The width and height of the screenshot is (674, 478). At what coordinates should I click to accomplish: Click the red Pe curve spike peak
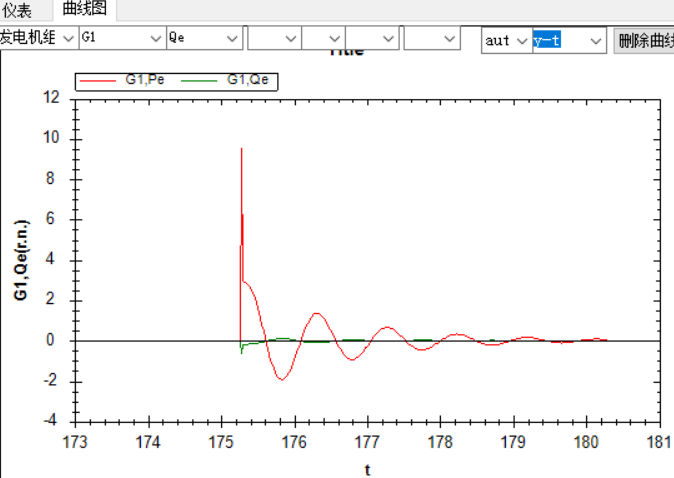242,149
